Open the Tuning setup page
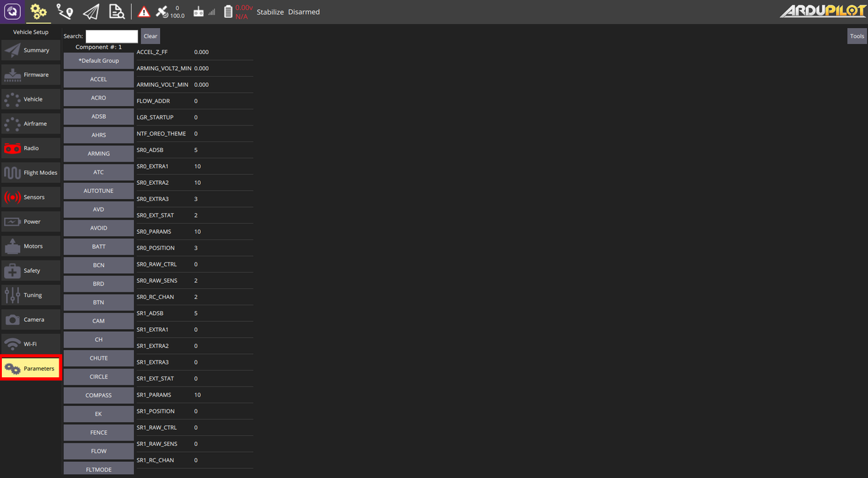The width and height of the screenshot is (868, 478). click(x=31, y=295)
